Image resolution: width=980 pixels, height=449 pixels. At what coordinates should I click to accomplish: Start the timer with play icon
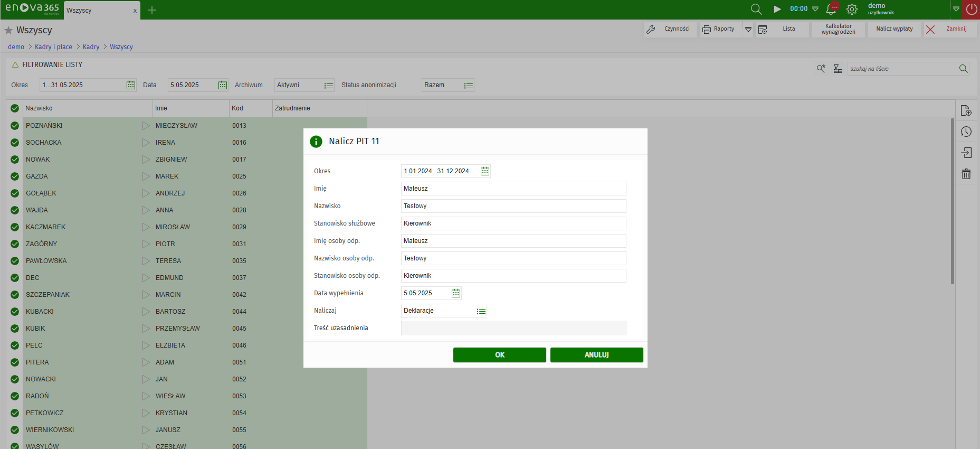[x=777, y=9]
